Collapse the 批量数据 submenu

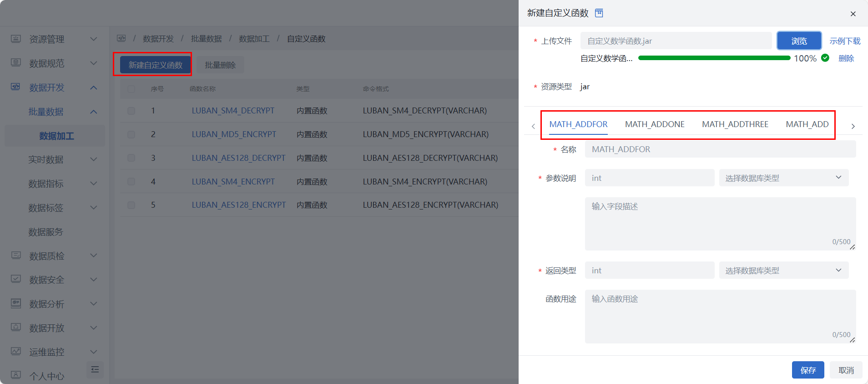point(93,112)
